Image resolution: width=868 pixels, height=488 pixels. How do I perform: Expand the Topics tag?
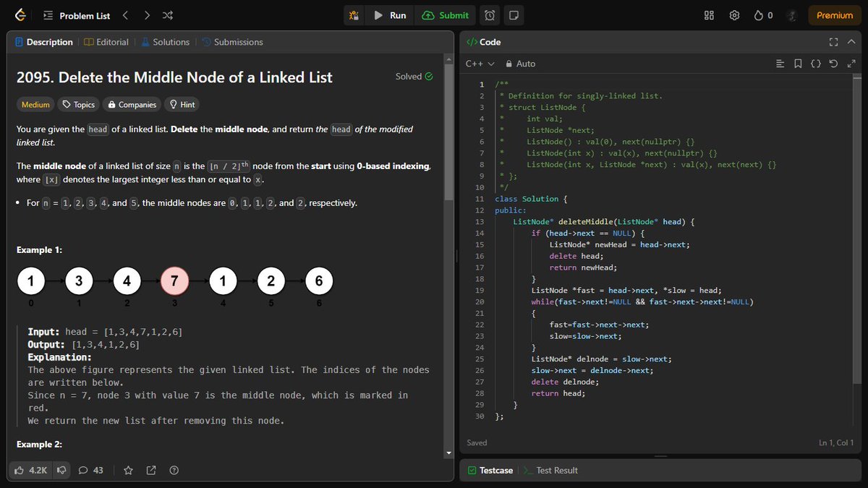click(x=78, y=105)
